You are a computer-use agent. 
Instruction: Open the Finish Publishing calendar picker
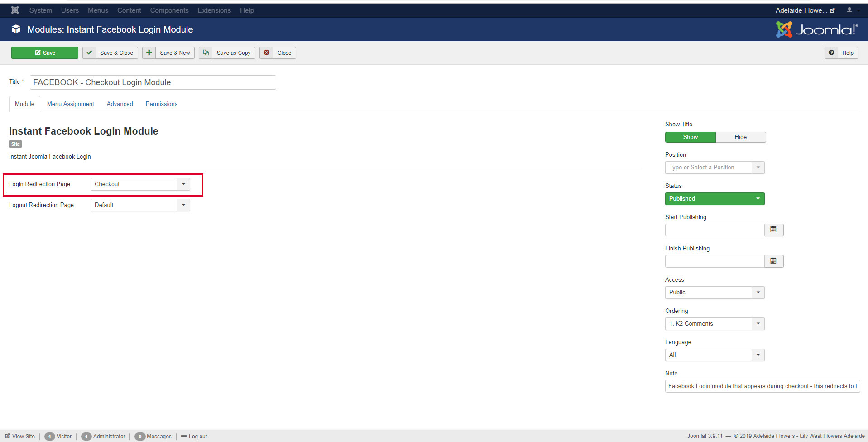click(x=774, y=261)
